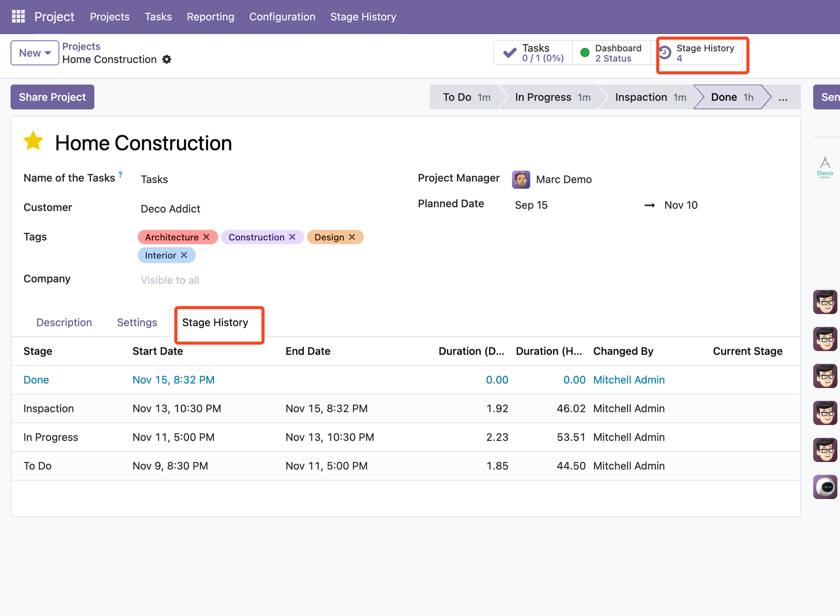Click the green Dashboard status dot
The width and height of the screenshot is (840, 616).
click(x=584, y=53)
